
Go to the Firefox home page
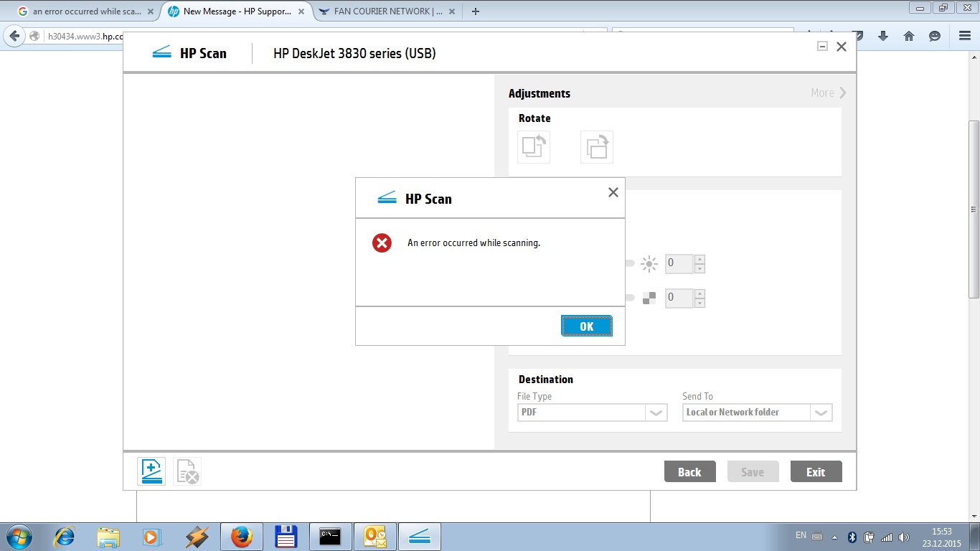(x=909, y=36)
